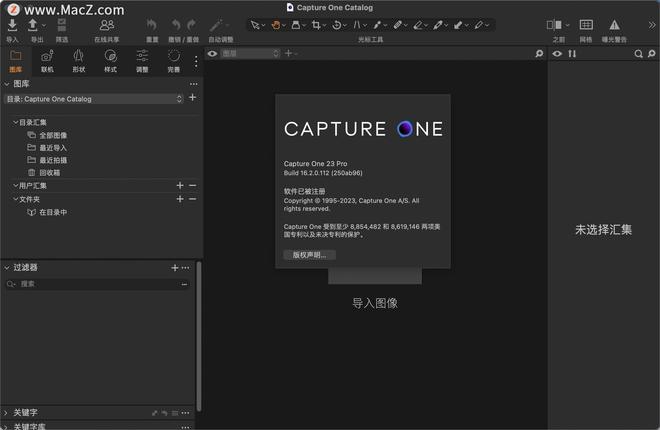Add a user collection with 用户汇集 plus
The width and height of the screenshot is (660, 430).
point(180,186)
